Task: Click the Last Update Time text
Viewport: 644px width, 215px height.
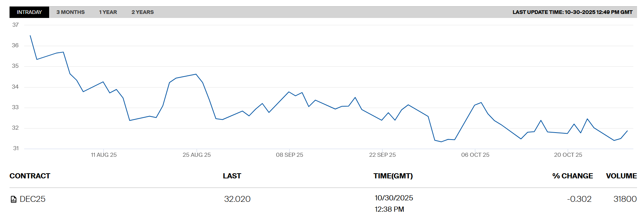Action: [572, 12]
